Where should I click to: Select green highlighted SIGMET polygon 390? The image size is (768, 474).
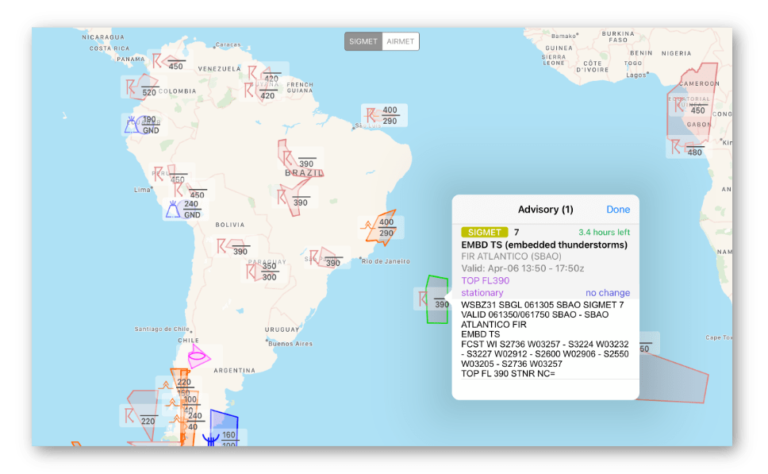coord(436,300)
